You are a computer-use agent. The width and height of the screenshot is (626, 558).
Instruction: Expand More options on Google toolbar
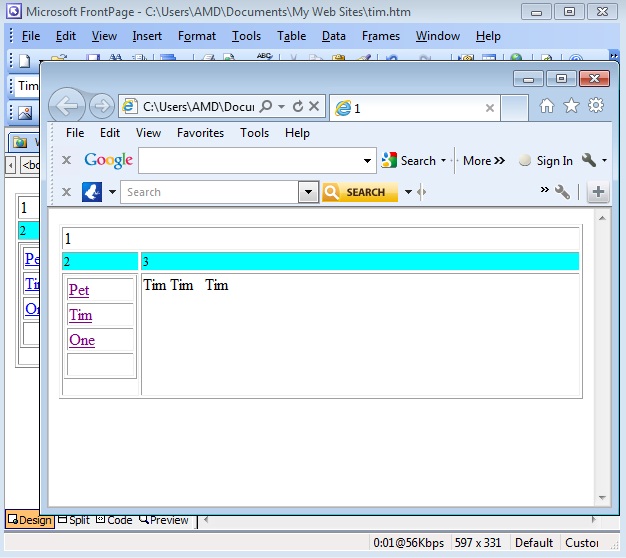coord(484,160)
